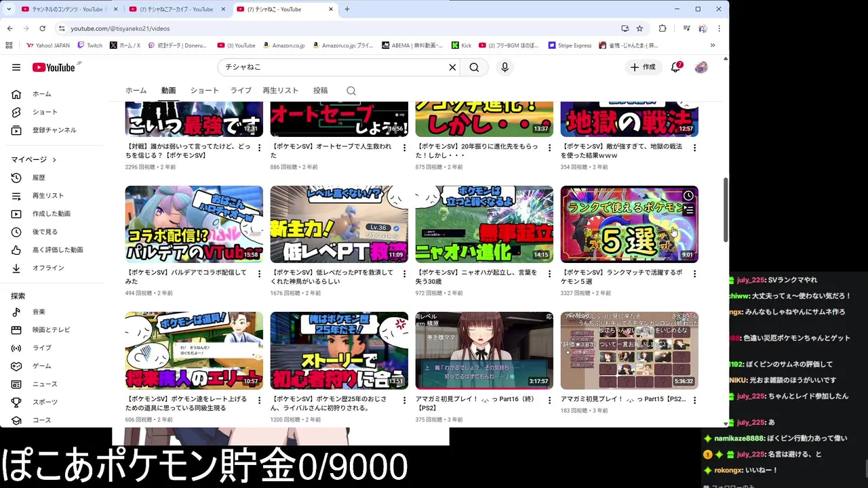Open 映画とテレビ in explore section
Image resolution: width=868 pixels, height=488 pixels.
click(52, 329)
